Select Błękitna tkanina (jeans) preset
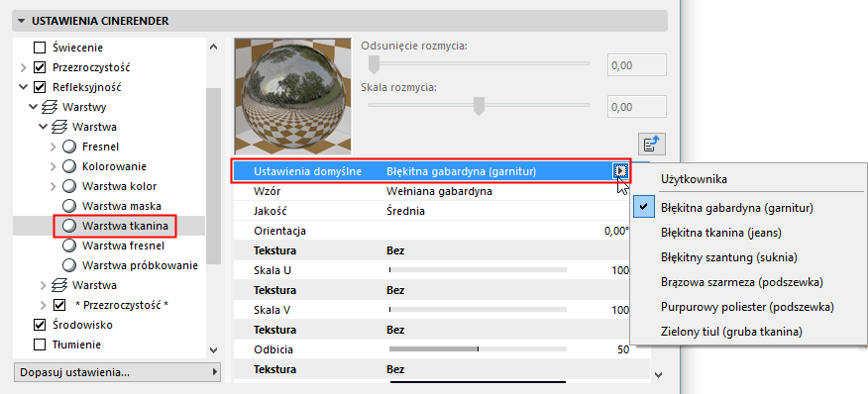868x394 pixels. (720, 233)
